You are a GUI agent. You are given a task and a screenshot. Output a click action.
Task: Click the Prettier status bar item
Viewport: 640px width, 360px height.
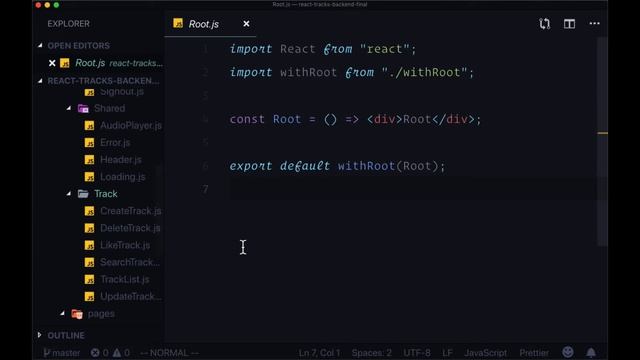pyautogui.click(x=534, y=353)
